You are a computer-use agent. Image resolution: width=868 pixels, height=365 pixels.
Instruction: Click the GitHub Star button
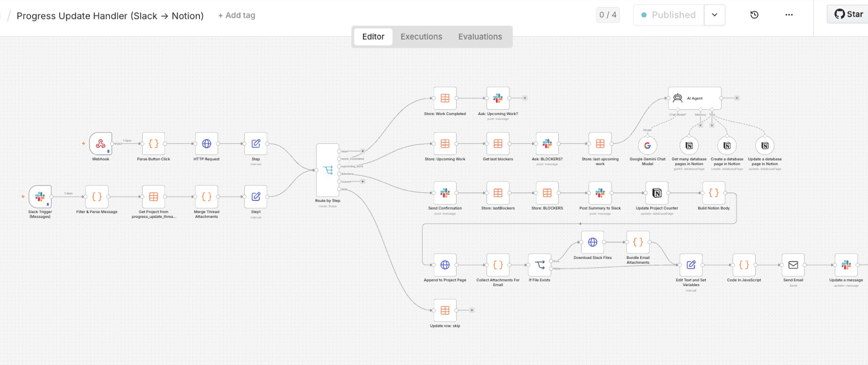(848, 14)
